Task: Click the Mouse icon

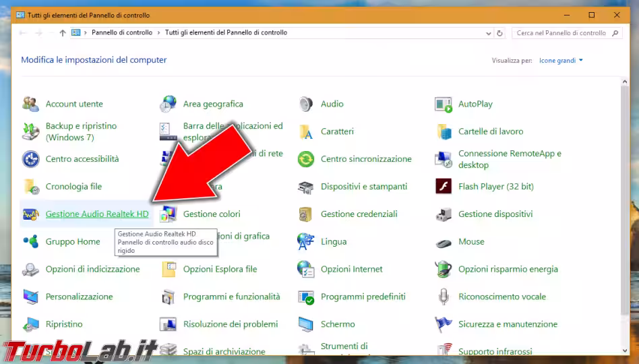Action: point(444,242)
